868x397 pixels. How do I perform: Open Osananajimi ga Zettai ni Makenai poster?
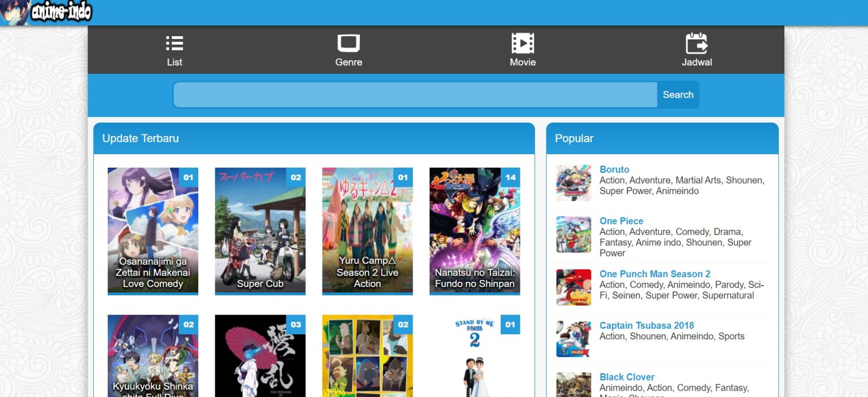[x=153, y=231]
